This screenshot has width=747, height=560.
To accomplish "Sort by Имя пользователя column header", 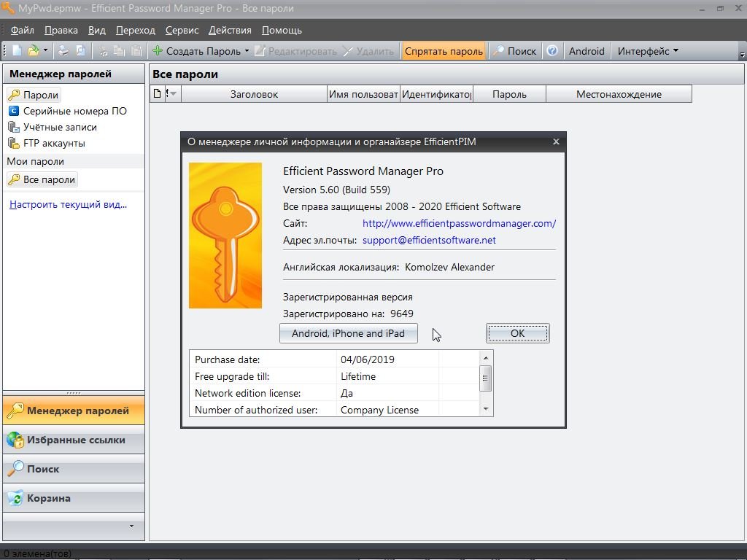I will [363, 94].
